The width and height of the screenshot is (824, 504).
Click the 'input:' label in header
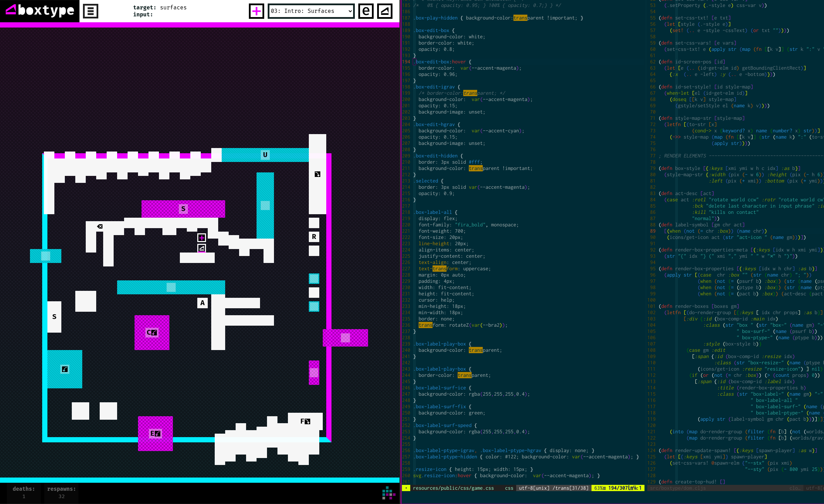pos(143,14)
